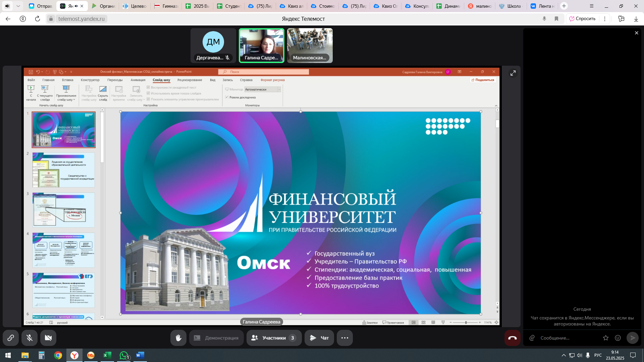This screenshot has height=362, width=644.
Task: Select Малиновская participant video tile
Action: coord(310,46)
